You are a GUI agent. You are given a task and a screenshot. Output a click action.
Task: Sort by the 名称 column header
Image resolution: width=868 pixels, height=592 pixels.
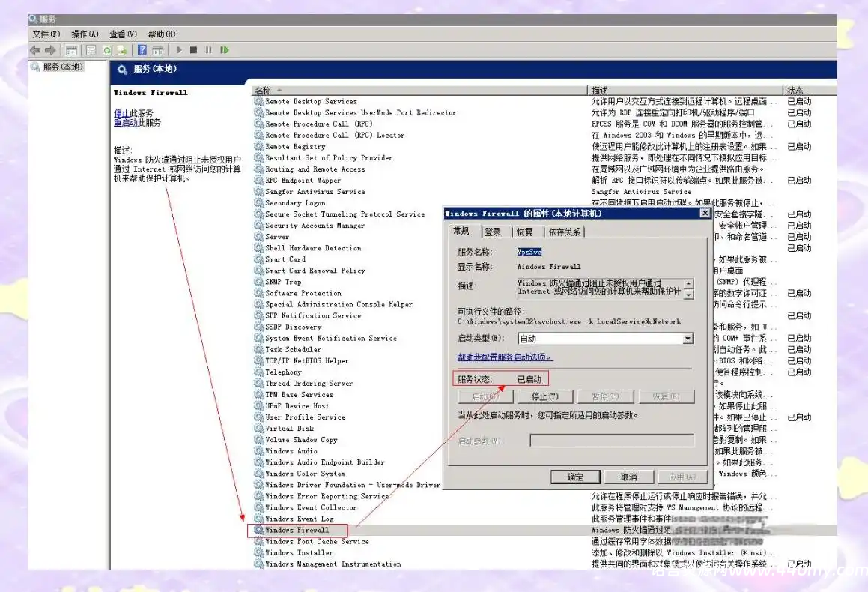click(419, 90)
